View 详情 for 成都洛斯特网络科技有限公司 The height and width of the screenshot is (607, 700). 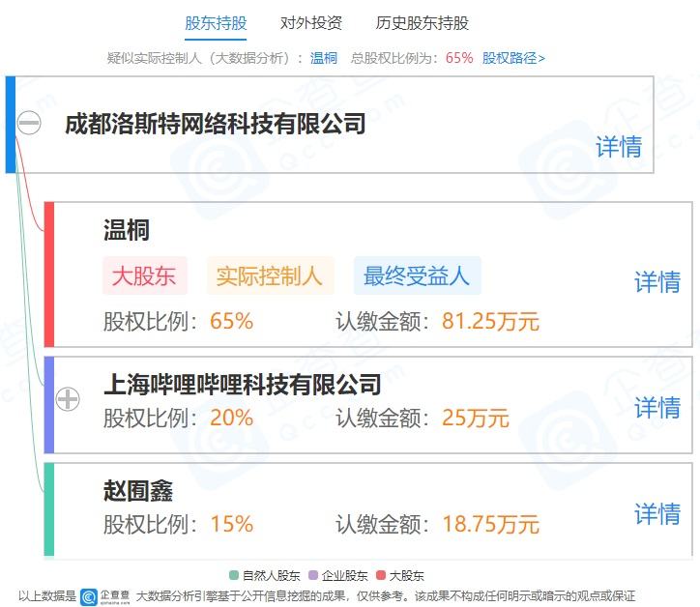click(619, 147)
